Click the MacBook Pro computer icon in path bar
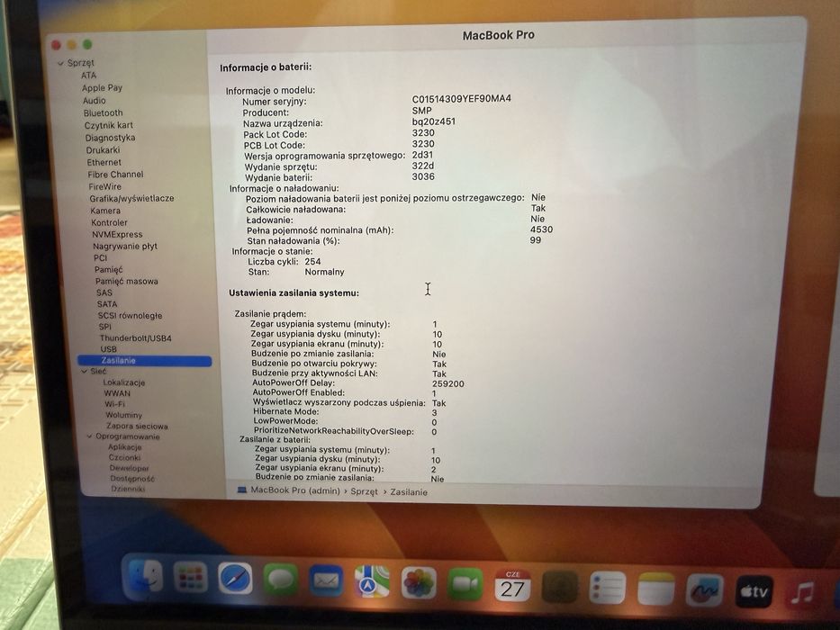The image size is (840, 630). [x=241, y=490]
